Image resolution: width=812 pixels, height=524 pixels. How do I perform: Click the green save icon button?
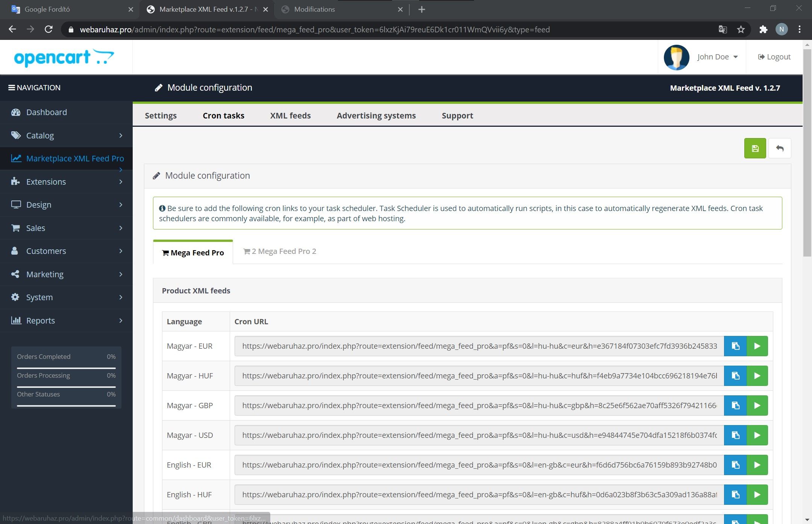(x=755, y=149)
